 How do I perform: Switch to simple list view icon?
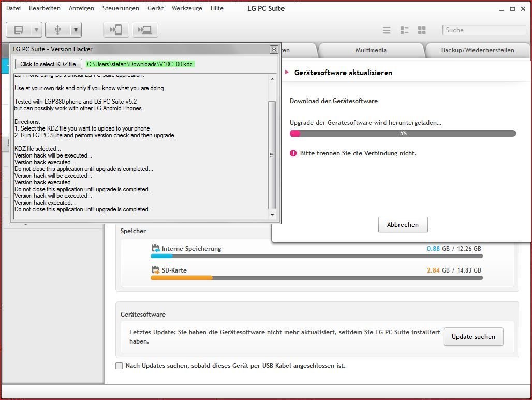[x=387, y=30]
